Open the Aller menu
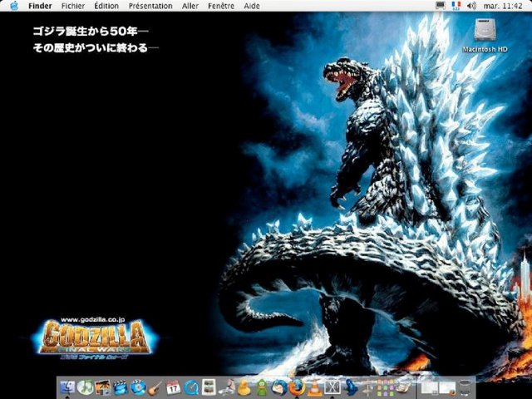532x399 pixels. point(190,6)
